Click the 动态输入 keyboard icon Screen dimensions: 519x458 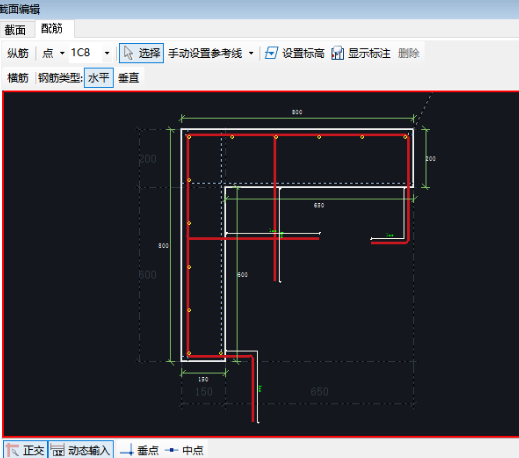click(x=57, y=450)
